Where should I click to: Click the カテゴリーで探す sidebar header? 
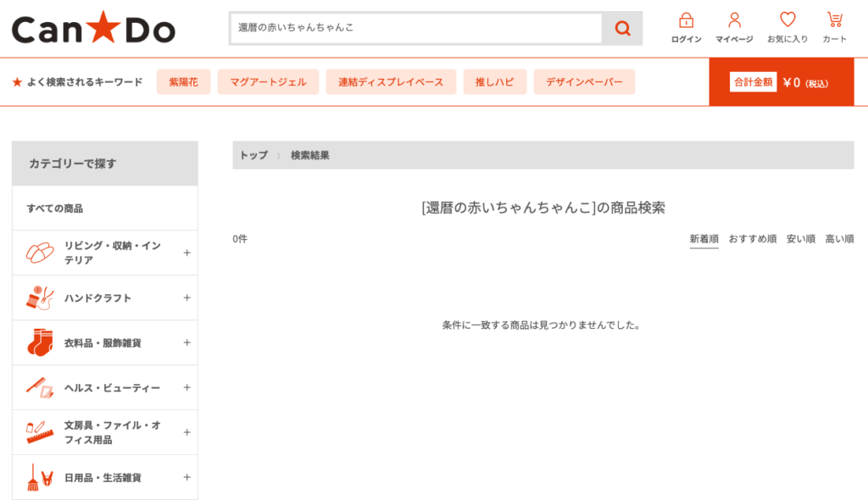pos(105,164)
